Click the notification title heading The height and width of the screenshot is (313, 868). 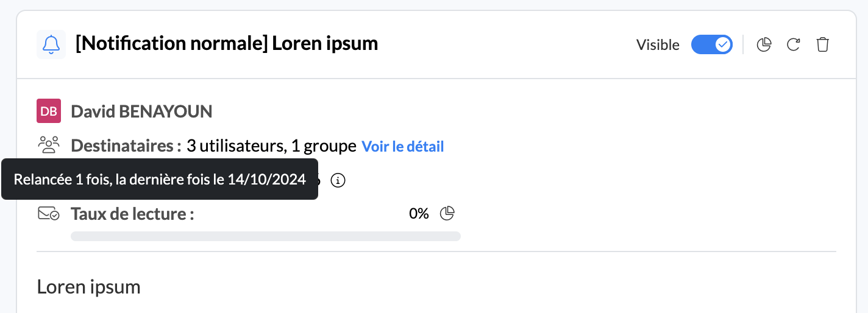pos(227,44)
